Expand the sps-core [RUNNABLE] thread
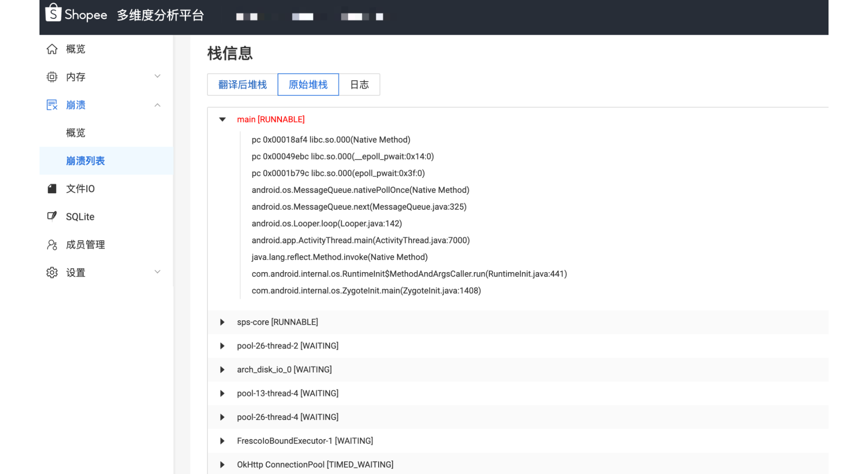Image resolution: width=868 pixels, height=474 pixels. coord(222,322)
